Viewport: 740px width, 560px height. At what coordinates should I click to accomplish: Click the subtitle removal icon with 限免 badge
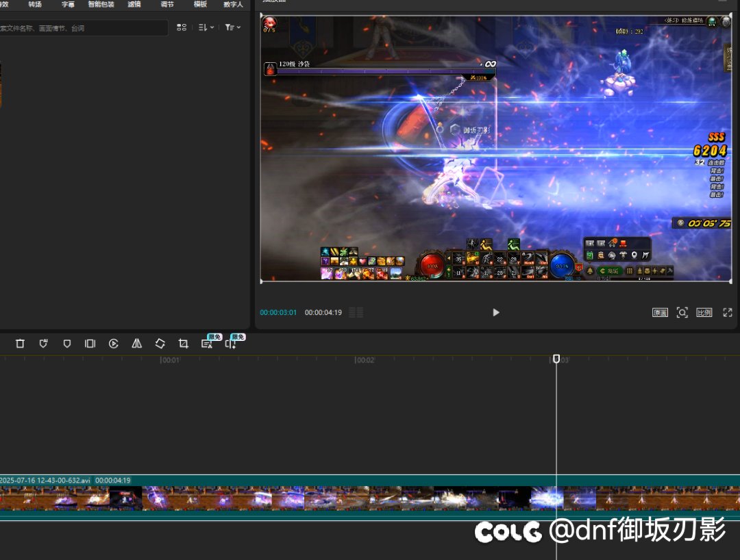(x=207, y=344)
